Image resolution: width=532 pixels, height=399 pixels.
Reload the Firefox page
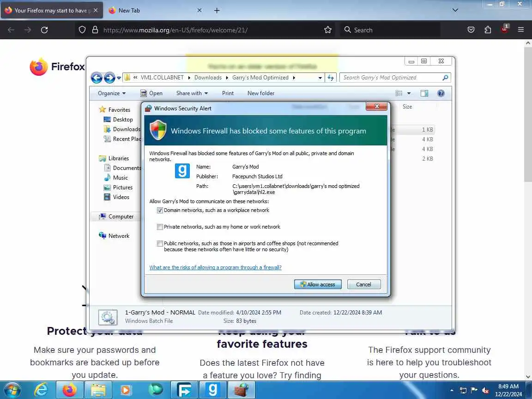coord(44,30)
